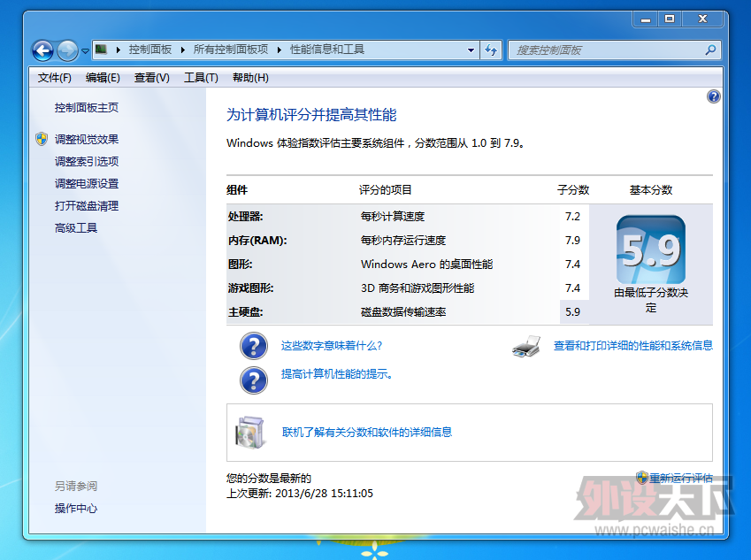Open the recent pages dropdown arrow
This screenshot has height=560, width=751.
[x=85, y=50]
